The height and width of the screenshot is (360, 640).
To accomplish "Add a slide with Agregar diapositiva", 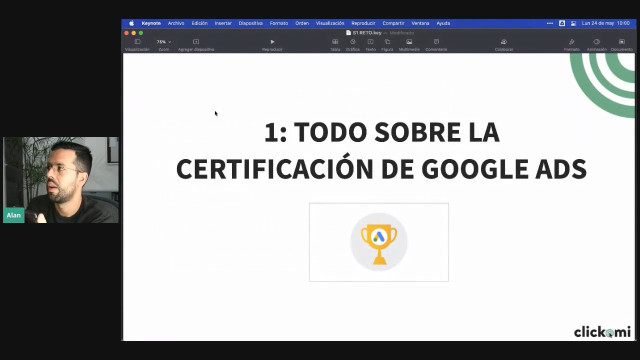I will coord(196,42).
